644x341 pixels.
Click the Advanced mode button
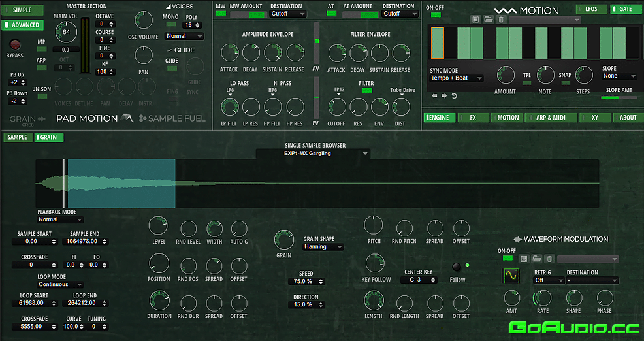pos(23,25)
